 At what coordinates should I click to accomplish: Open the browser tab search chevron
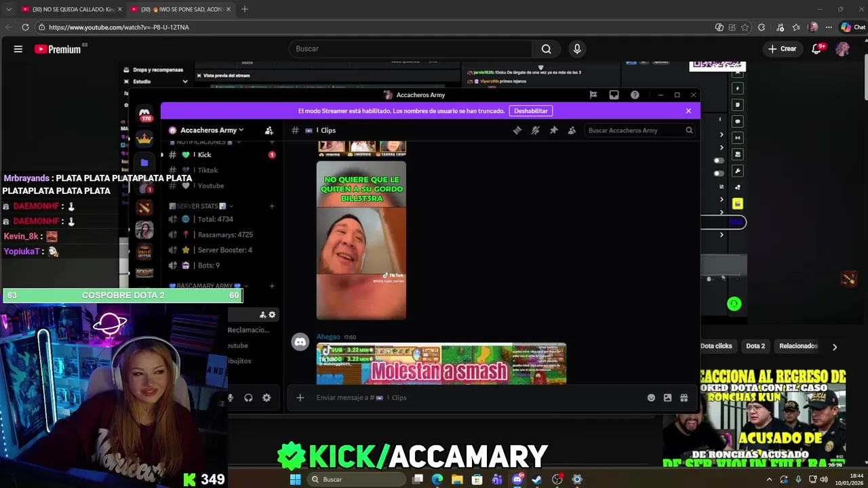pyautogui.click(x=8, y=9)
